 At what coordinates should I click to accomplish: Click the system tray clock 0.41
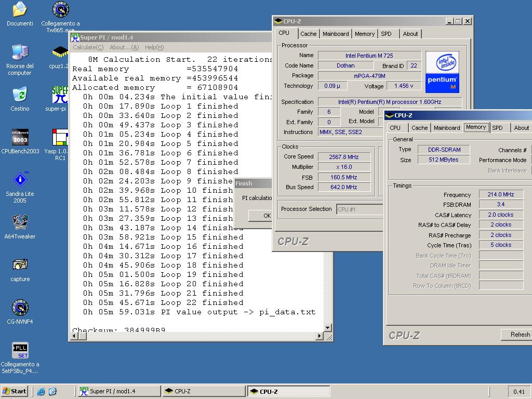tap(519, 392)
